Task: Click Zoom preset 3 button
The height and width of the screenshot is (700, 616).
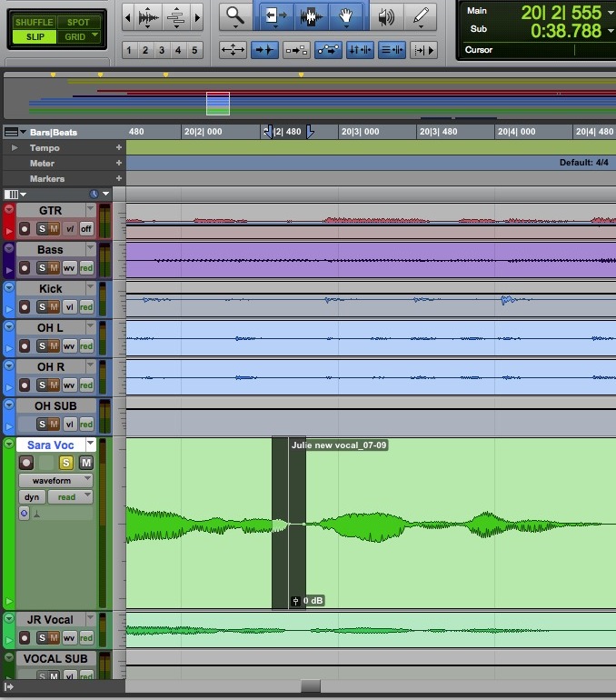Action: [x=161, y=50]
